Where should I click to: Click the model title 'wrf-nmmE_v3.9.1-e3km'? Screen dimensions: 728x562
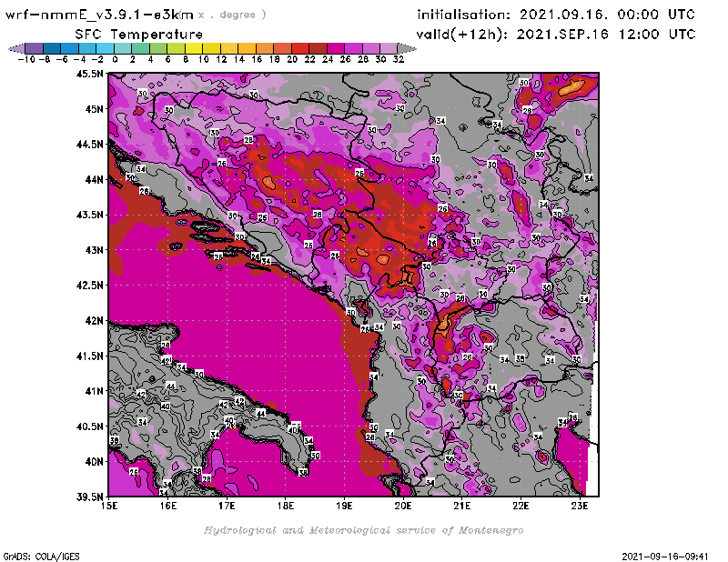(99, 15)
